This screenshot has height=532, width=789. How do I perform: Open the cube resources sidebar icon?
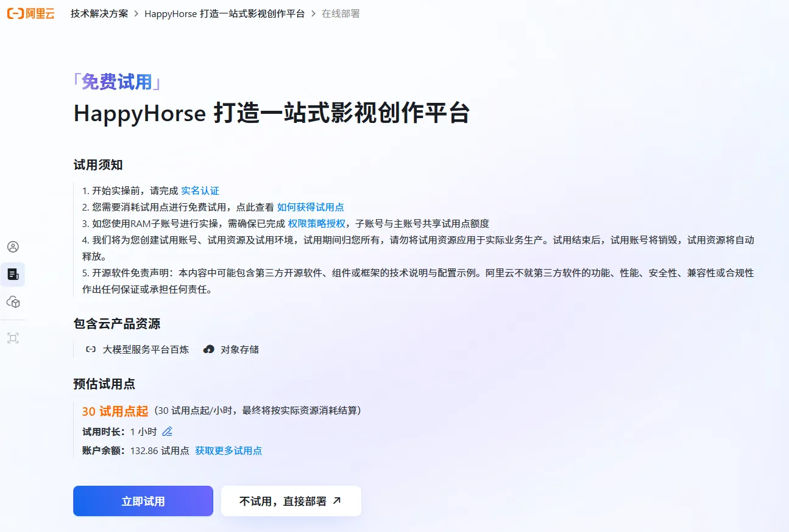pos(13,302)
